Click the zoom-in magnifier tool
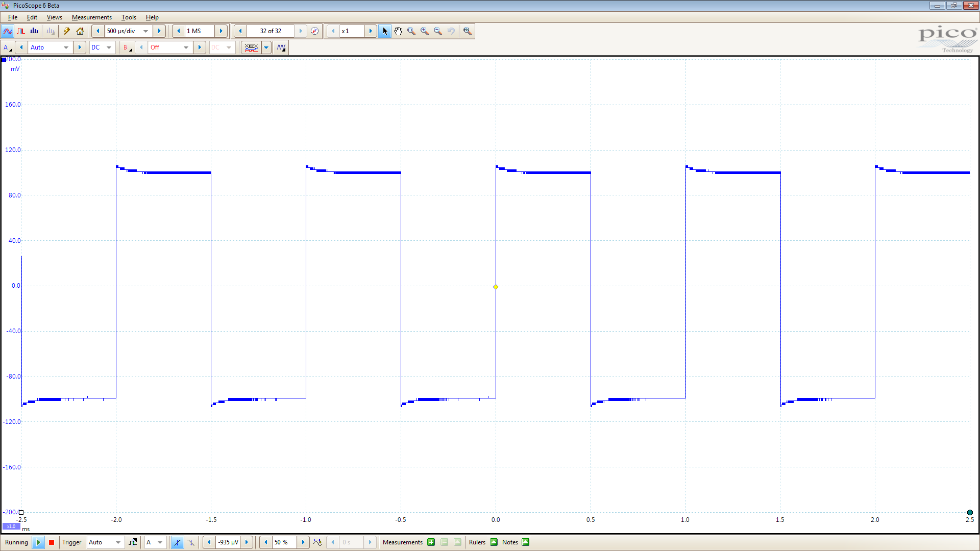The image size is (980, 551). pyautogui.click(x=425, y=31)
